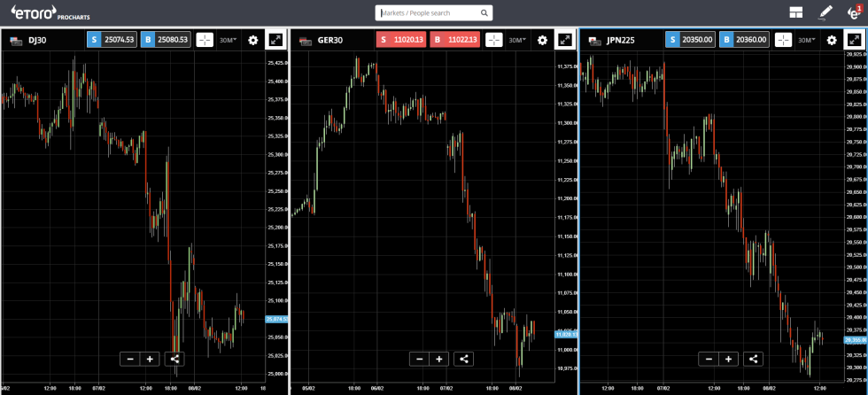This screenshot has width=868, height=395.
Task: Open JPN225 30M timeframe dropdown
Action: pos(807,40)
